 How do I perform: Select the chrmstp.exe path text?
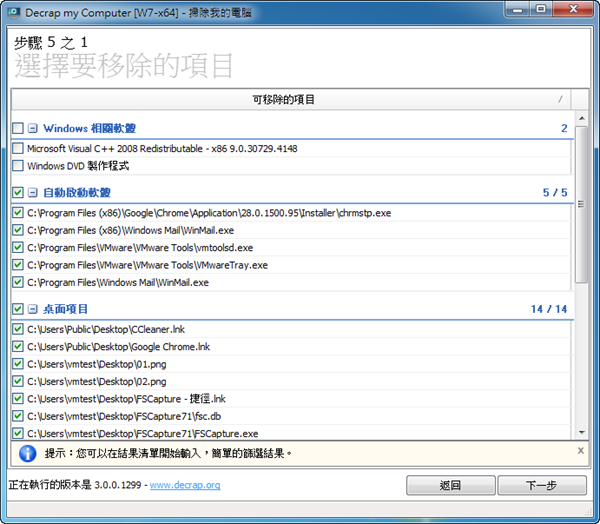point(209,213)
